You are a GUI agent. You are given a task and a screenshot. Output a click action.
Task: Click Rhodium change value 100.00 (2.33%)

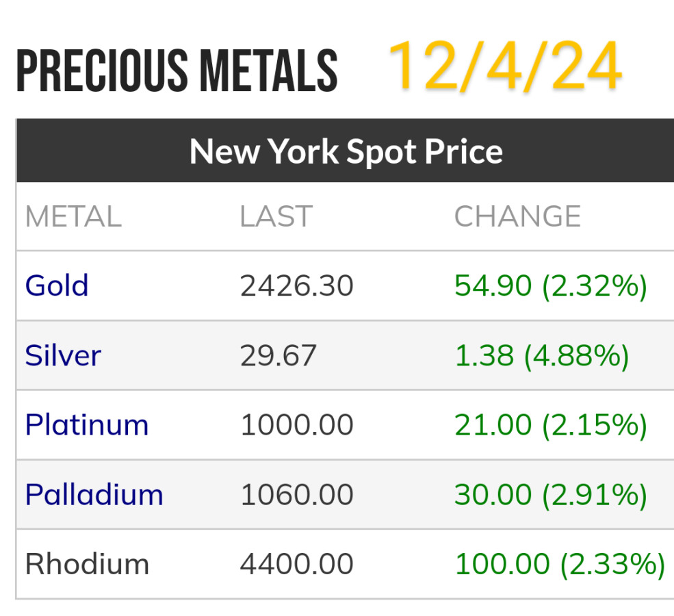point(559,564)
